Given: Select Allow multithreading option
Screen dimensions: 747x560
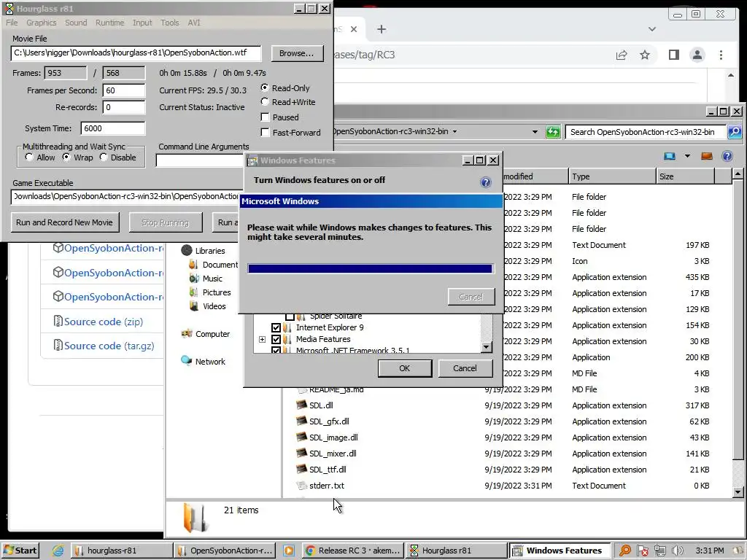Looking at the screenshot, I should [x=29, y=157].
